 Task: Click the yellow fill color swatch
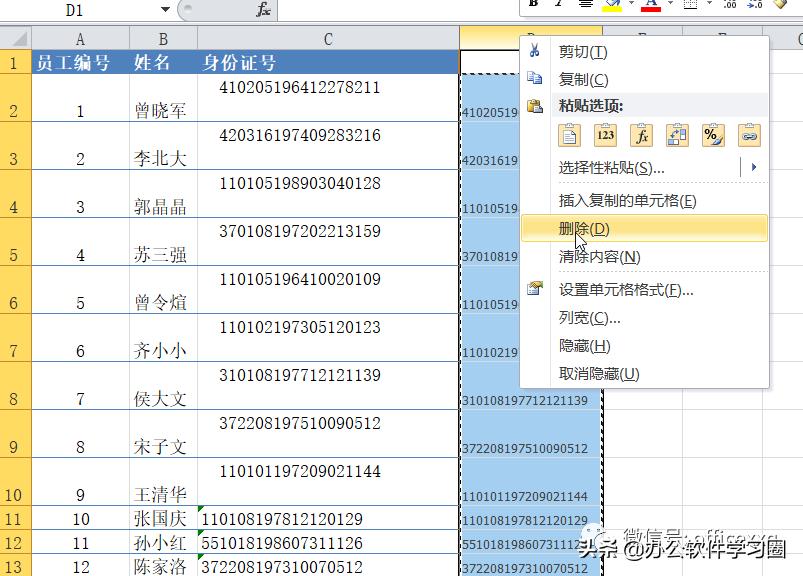[611, 12]
